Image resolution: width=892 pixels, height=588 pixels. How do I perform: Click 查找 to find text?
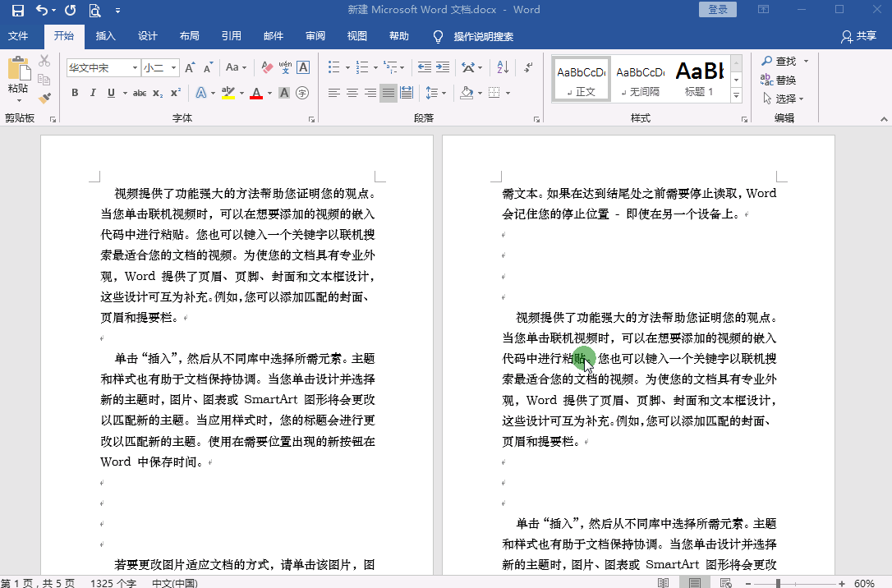(779, 61)
